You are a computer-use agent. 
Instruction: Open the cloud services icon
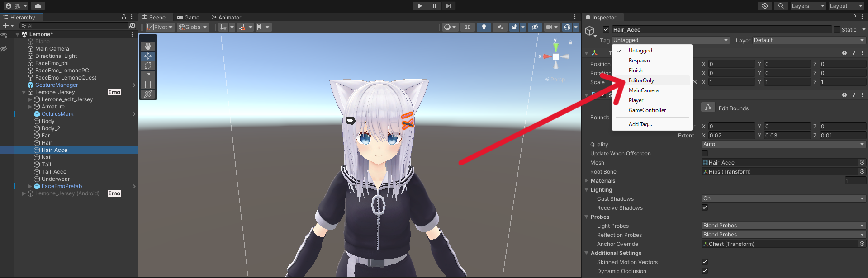pyautogui.click(x=38, y=6)
